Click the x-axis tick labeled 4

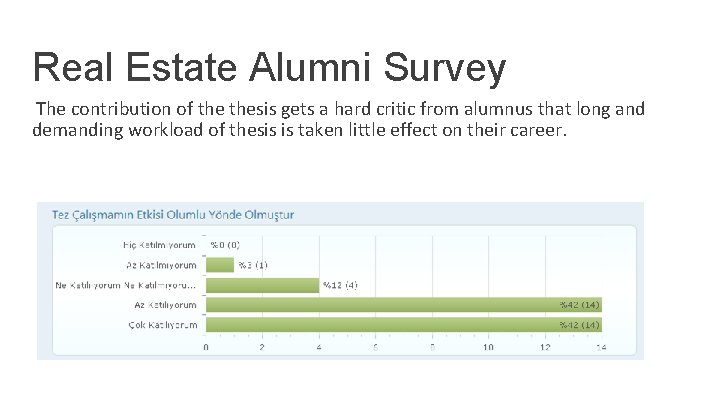[x=319, y=348]
